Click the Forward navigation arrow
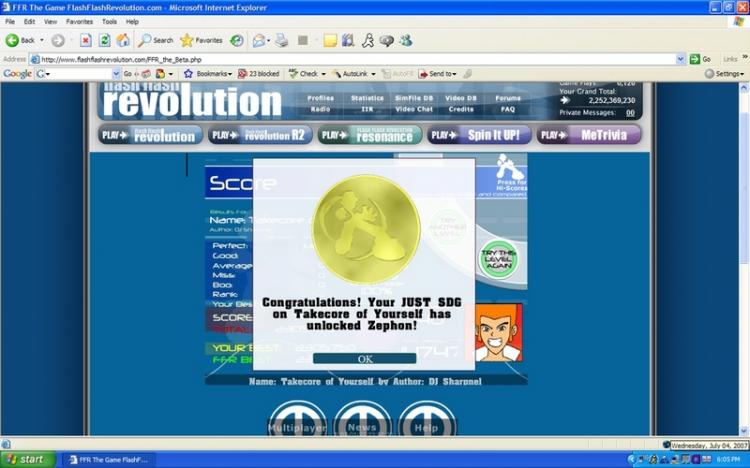The width and height of the screenshot is (750, 468). click(x=58, y=41)
